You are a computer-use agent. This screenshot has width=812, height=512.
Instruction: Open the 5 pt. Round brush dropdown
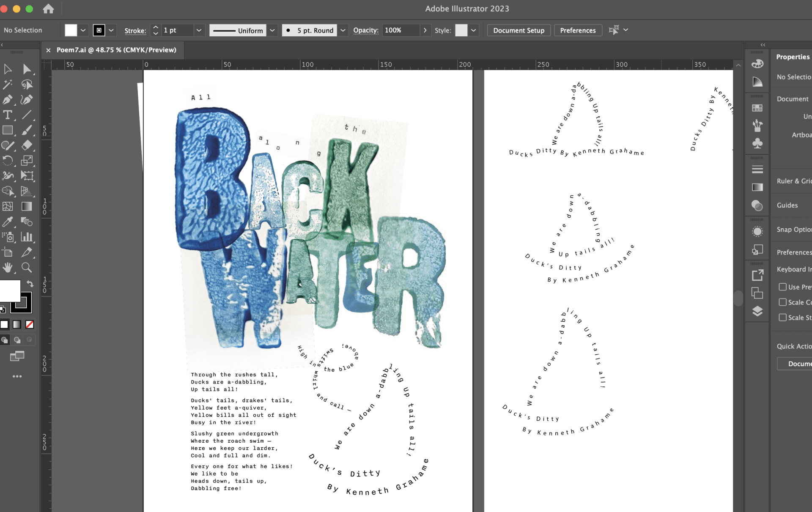point(343,30)
